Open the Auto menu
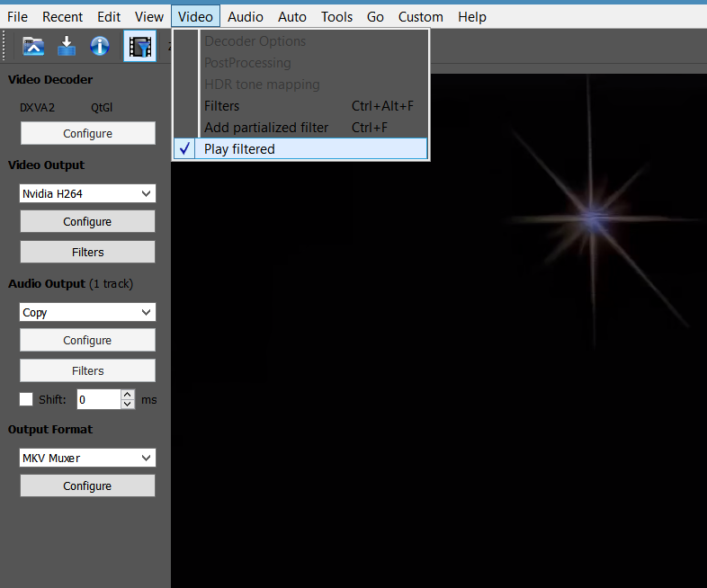The width and height of the screenshot is (707, 588). click(292, 17)
